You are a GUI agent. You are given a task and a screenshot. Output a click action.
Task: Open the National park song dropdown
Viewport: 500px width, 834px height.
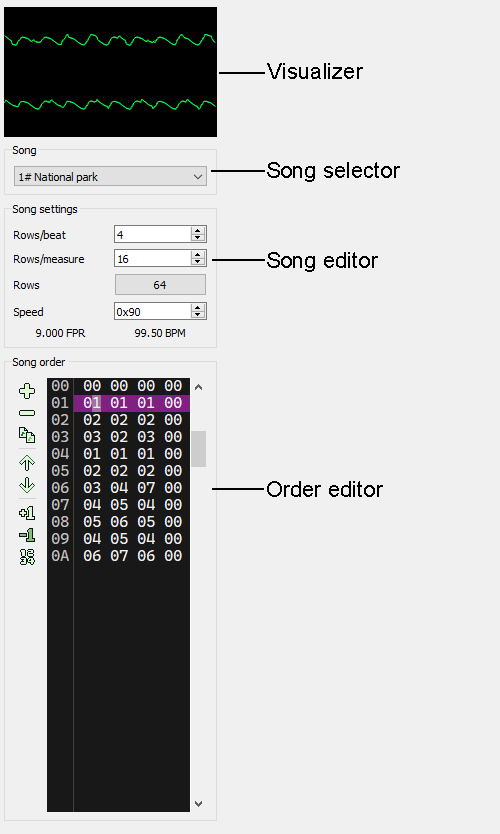(x=110, y=177)
